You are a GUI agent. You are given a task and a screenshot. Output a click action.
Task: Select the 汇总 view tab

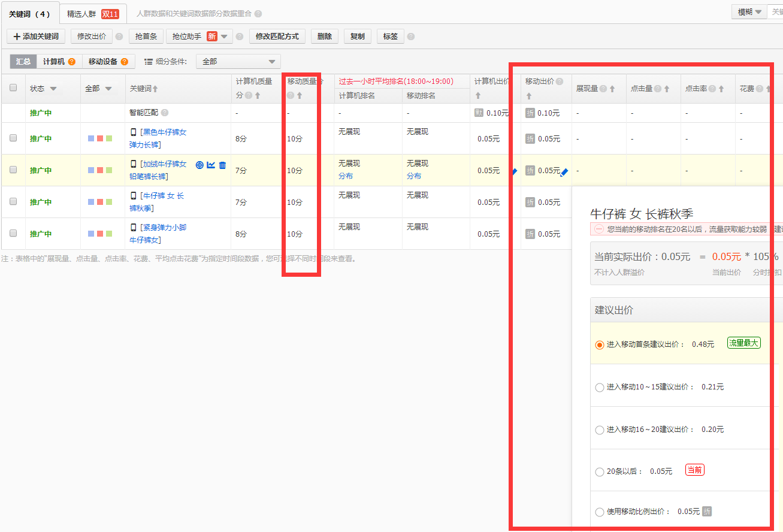[x=23, y=62]
